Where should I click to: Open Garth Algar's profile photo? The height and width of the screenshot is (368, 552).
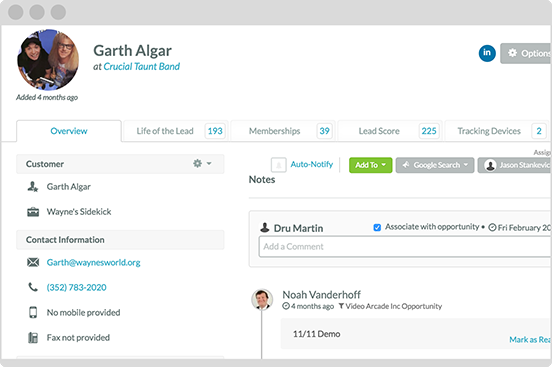pyautogui.click(x=48, y=60)
